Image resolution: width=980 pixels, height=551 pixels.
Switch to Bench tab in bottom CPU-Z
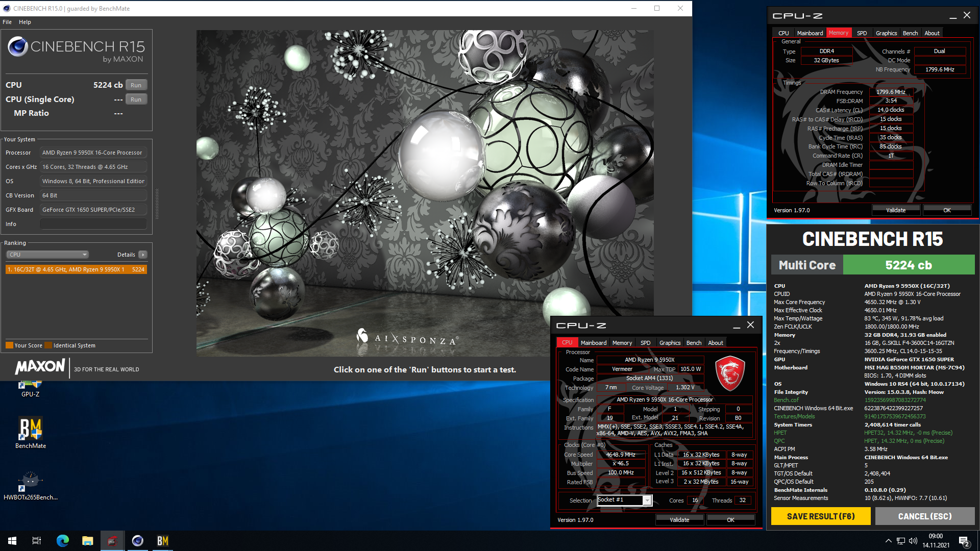coord(694,343)
